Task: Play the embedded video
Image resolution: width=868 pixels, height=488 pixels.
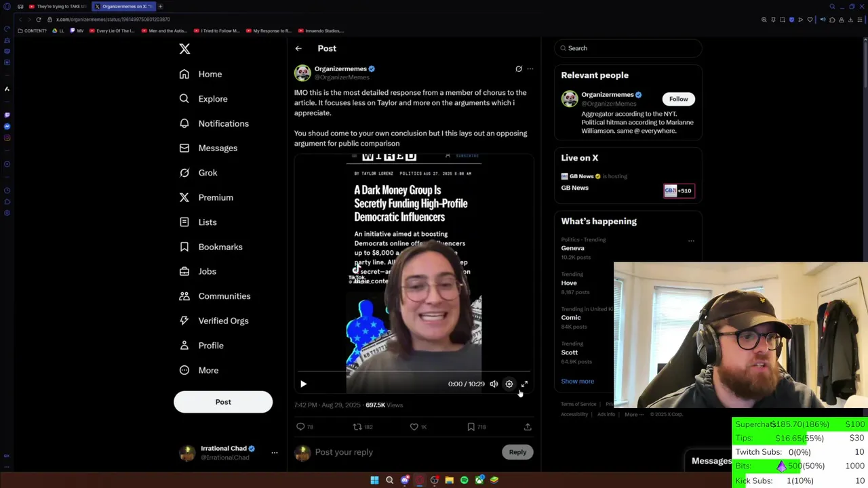Action: click(303, 384)
